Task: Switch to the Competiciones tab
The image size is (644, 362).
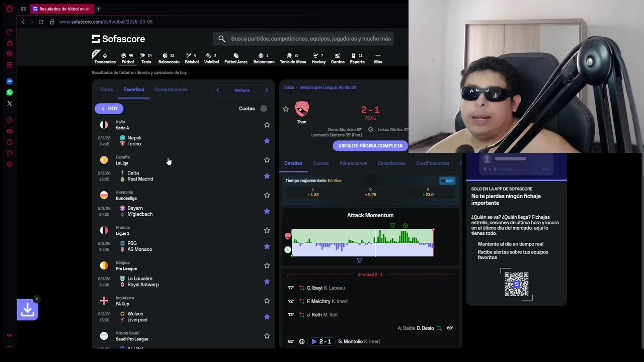Action: (x=171, y=89)
